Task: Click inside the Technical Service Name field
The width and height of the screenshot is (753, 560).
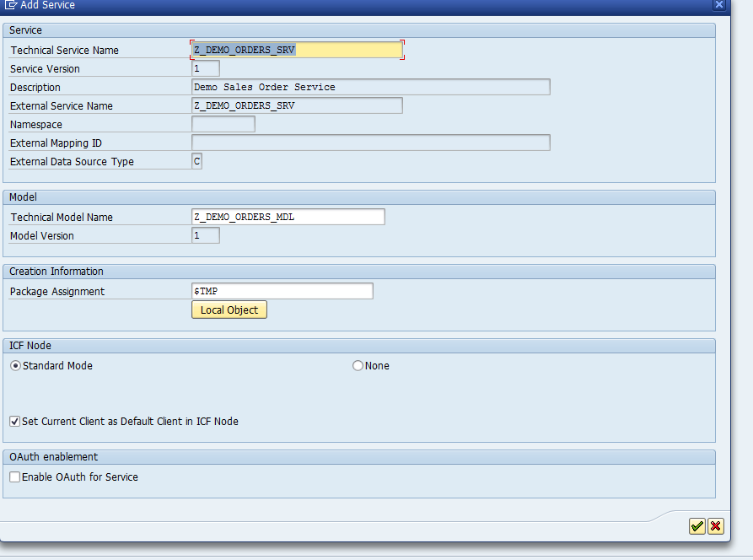Action: (x=296, y=50)
